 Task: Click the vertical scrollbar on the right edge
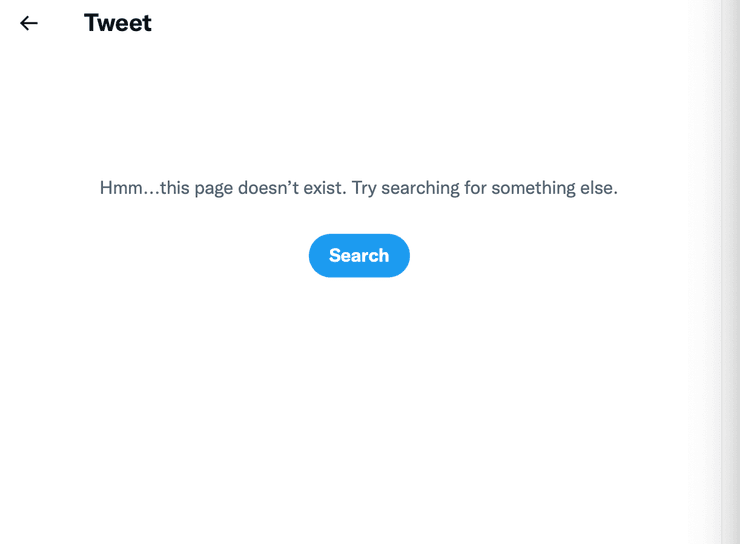coord(730,272)
